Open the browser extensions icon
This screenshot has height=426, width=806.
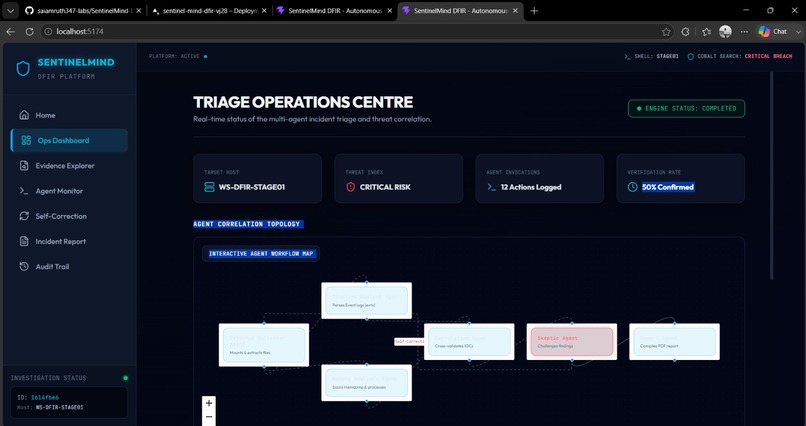pos(685,31)
